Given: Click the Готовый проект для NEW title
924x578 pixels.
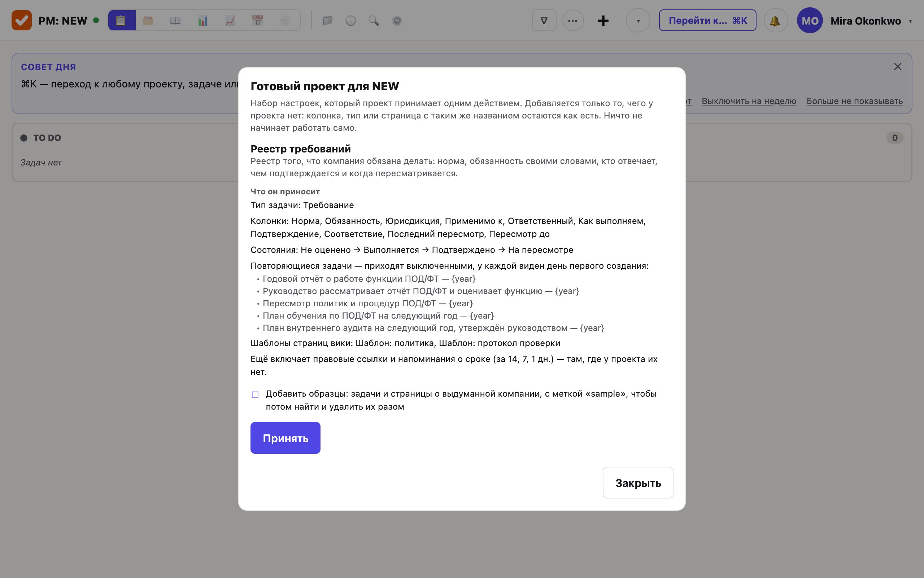Looking at the screenshot, I should pyautogui.click(x=324, y=86).
